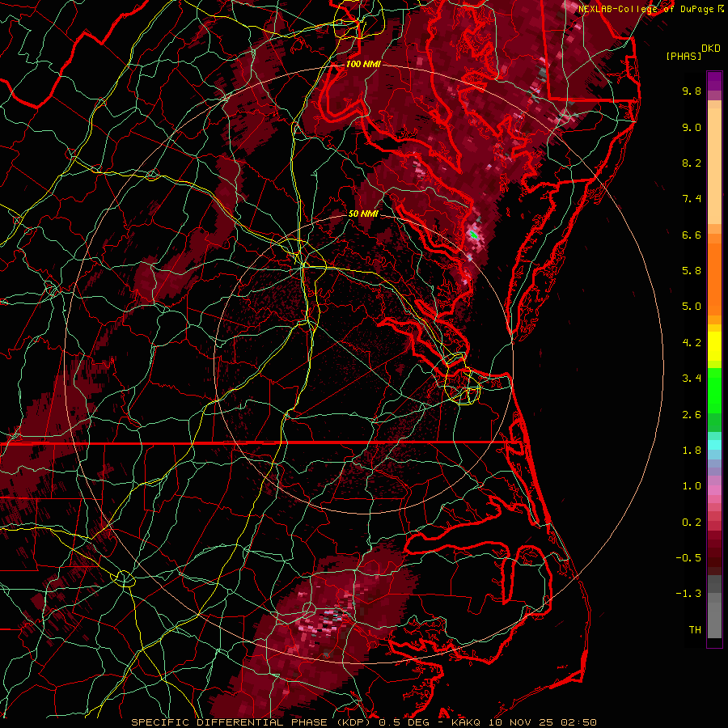Click the 100 NMI range ring label
728x728 pixels.
[363, 64]
